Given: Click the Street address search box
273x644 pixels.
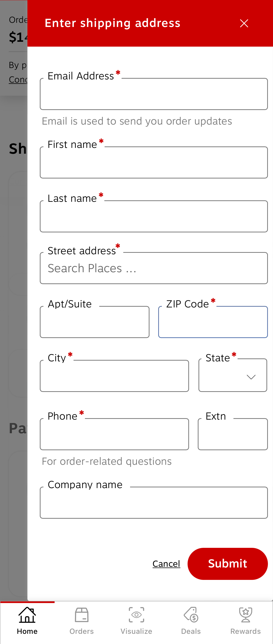Looking at the screenshot, I should [x=154, y=268].
